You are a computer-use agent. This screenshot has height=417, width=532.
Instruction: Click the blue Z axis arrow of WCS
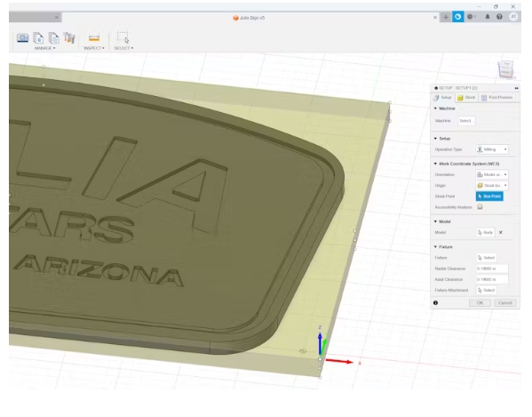(320, 344)
